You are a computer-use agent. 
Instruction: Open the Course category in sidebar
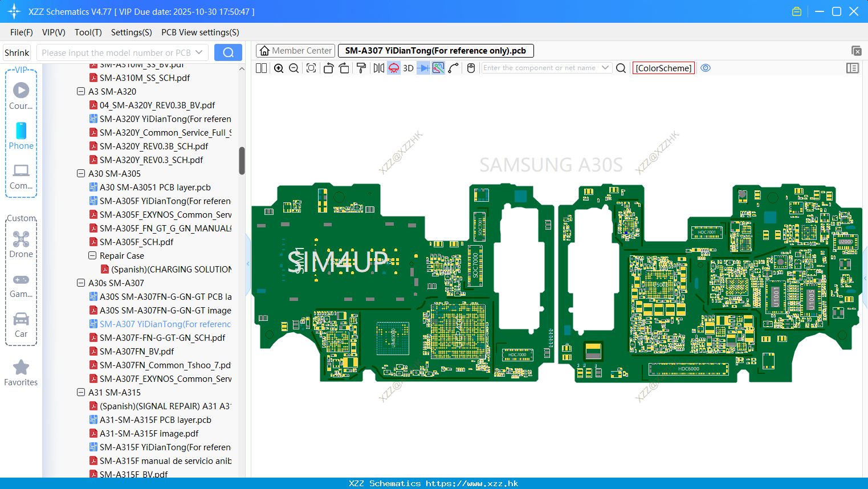point(21,96)
